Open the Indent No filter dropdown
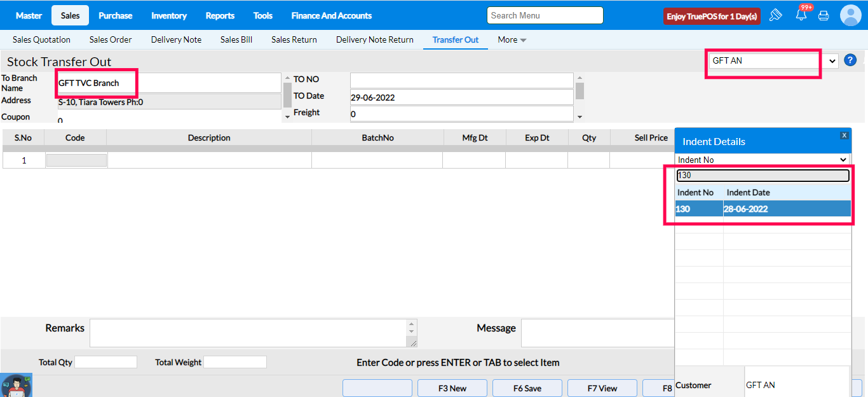Viewport: 868px width, 397px height. coord(763,160)
